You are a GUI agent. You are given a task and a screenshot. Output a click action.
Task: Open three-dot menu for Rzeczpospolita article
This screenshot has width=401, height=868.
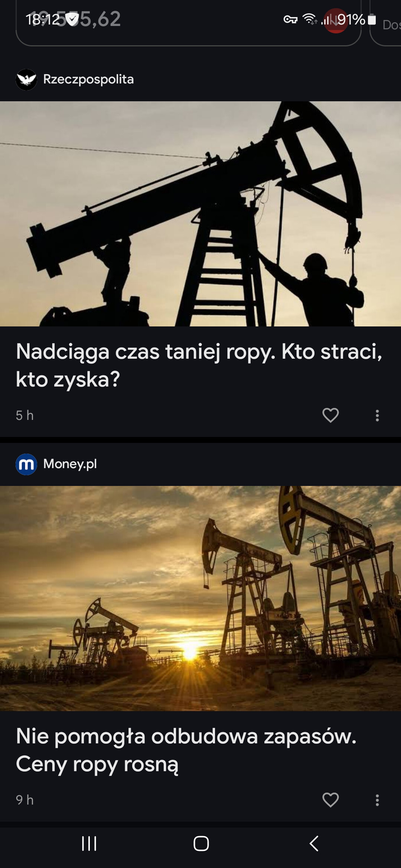377,415
